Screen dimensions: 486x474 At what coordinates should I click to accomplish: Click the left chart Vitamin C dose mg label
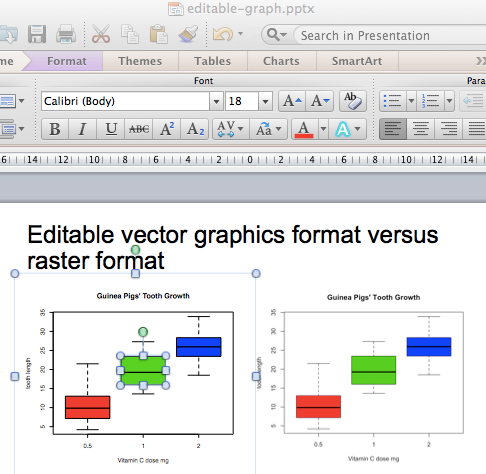[x=143, y=460]
